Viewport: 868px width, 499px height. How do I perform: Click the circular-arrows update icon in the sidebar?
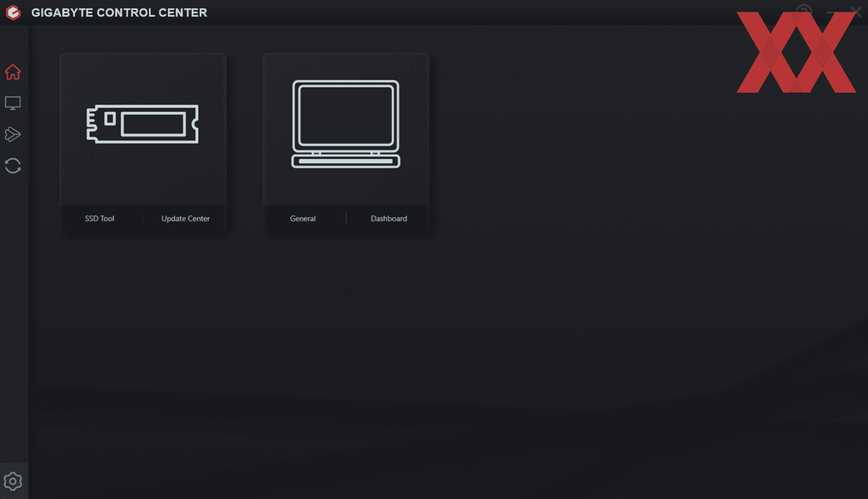click(13, 165)
